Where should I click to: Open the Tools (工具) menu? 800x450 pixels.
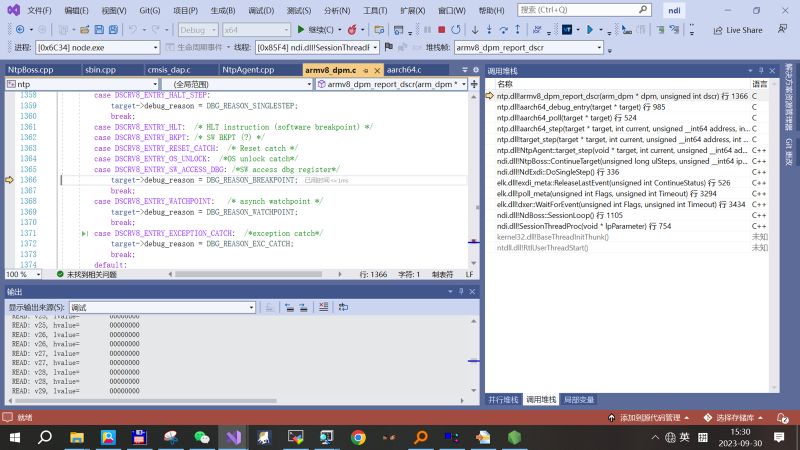[x=375, y=10]
